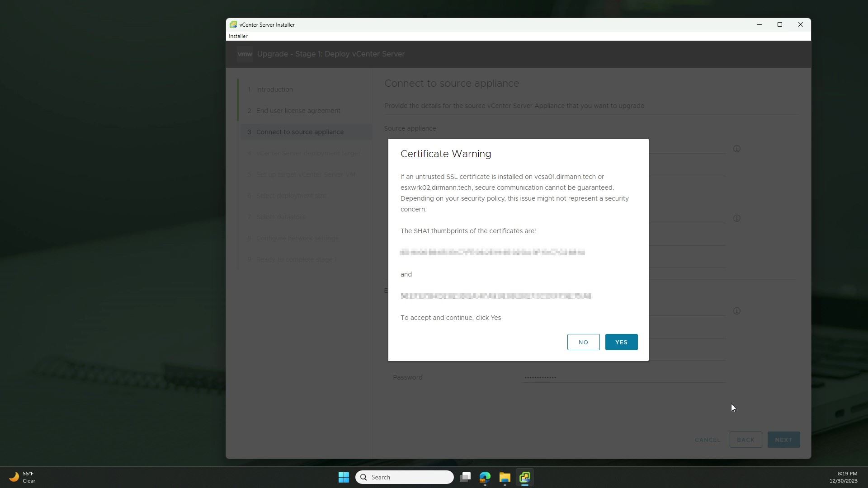Select the Select datastore step
The height and width of the screenshot is (488, 868).
click(281, 217)
